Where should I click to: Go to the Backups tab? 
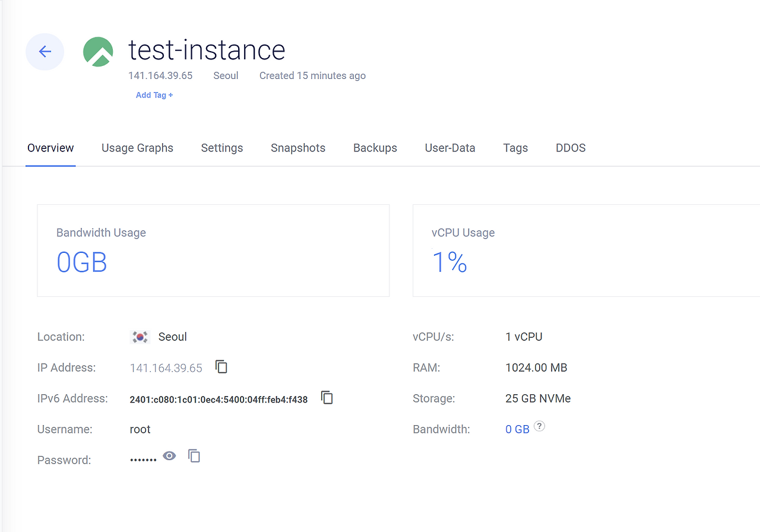pyautogui.click(x=375, y=148)
